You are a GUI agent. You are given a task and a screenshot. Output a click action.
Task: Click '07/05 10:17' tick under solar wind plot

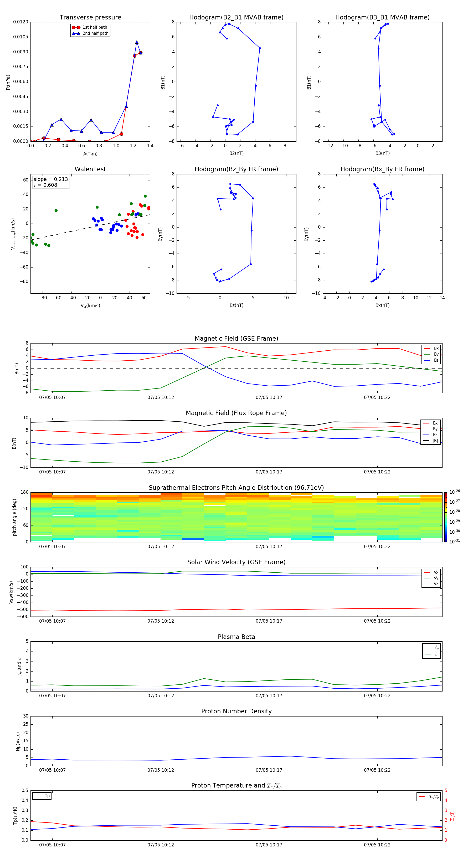click(269, 621)
